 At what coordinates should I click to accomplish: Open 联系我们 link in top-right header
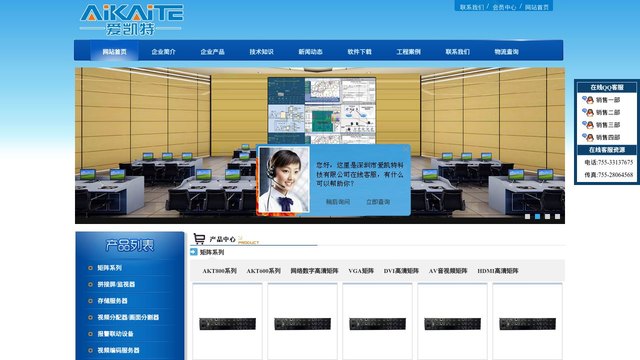472,7
